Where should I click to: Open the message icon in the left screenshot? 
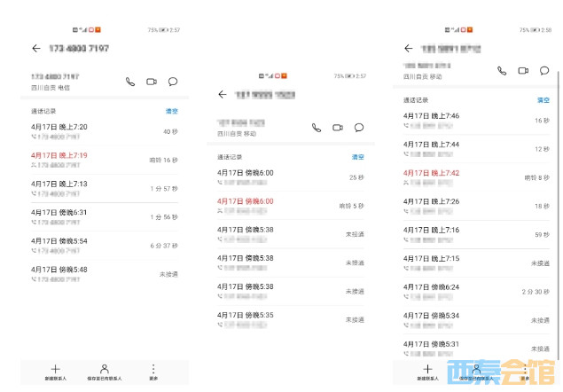pyautogui.click(x=173, y=82)
